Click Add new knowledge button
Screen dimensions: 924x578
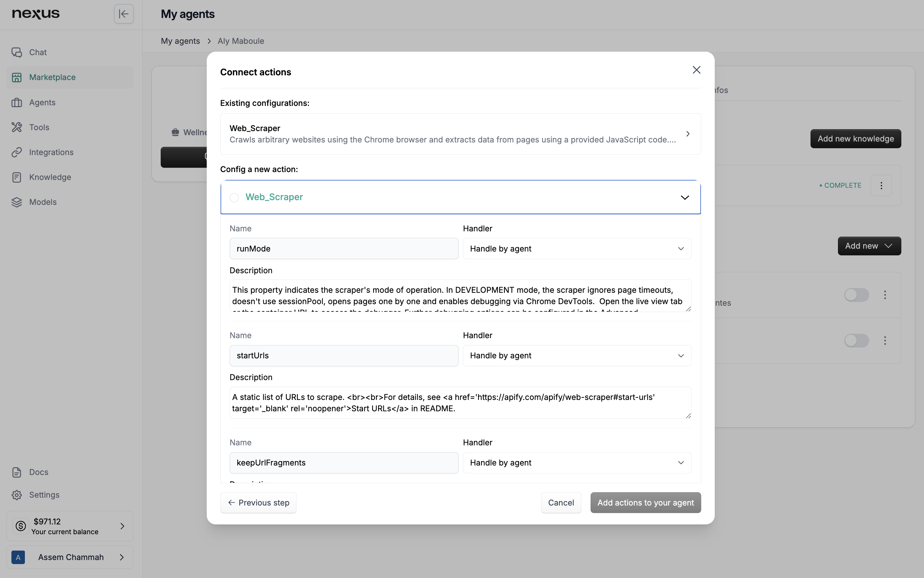(856, 139)
